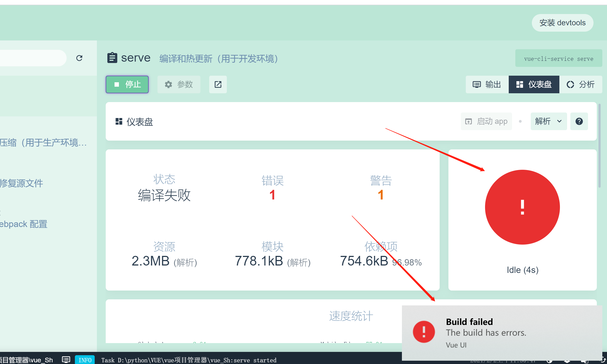Viewport: 607px width, 364px height.
Task: Click the Build failed notification
Action: (502, 333)
